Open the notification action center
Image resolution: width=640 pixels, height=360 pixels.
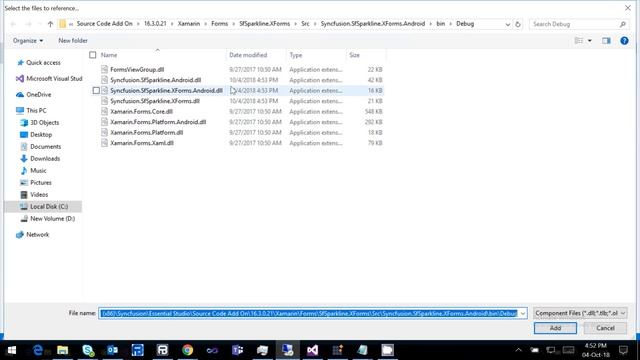[x=623, y=350]
